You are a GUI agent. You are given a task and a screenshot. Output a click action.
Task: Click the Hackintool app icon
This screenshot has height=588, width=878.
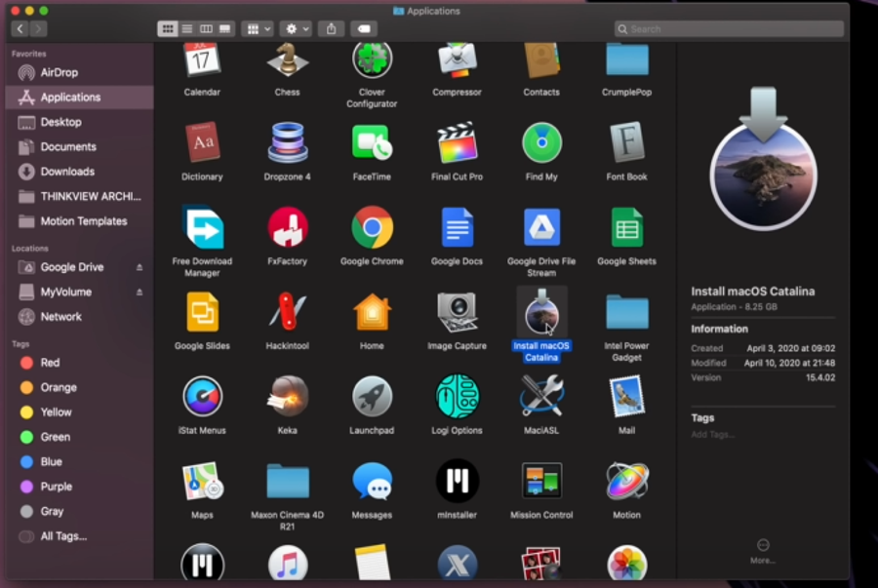[x=287, y=312]
